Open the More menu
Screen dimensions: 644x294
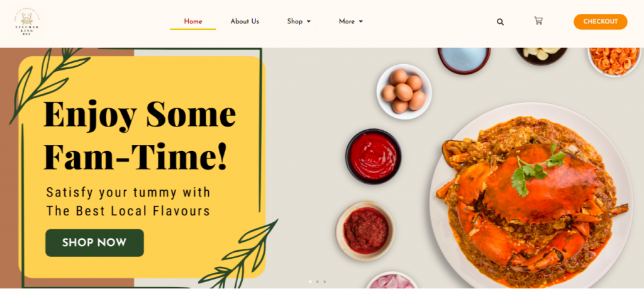click(351, 21)
